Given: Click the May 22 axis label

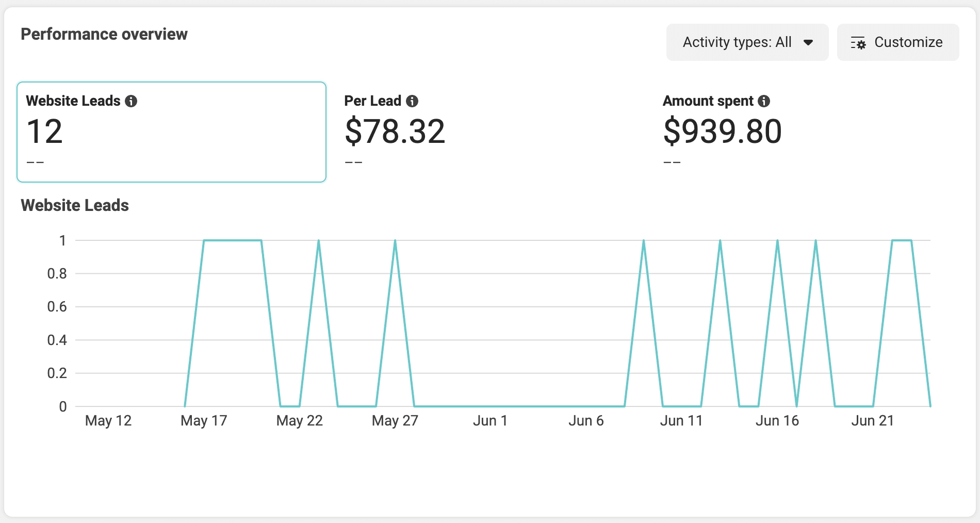Looking at the screenshot, I should [300, 421].
